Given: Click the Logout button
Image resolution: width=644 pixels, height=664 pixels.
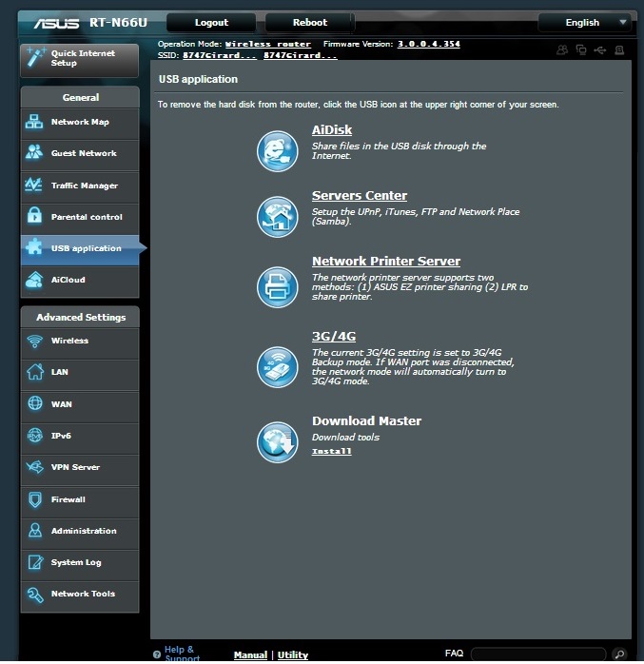Looking at the screenshot, I should pyautogui.click(x=211, y=23).
